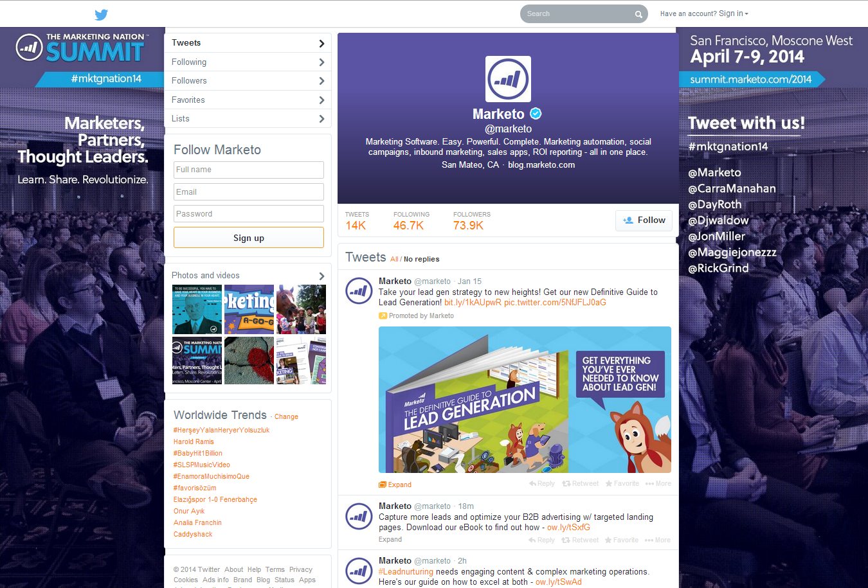Open the bit.ly/1kAUpwR link
The width and height of the screenshot is (868, 588).
click(473, 303)
